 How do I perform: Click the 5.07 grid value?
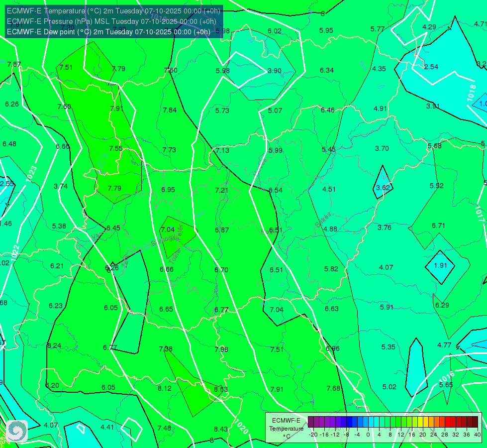coord(275,111)
